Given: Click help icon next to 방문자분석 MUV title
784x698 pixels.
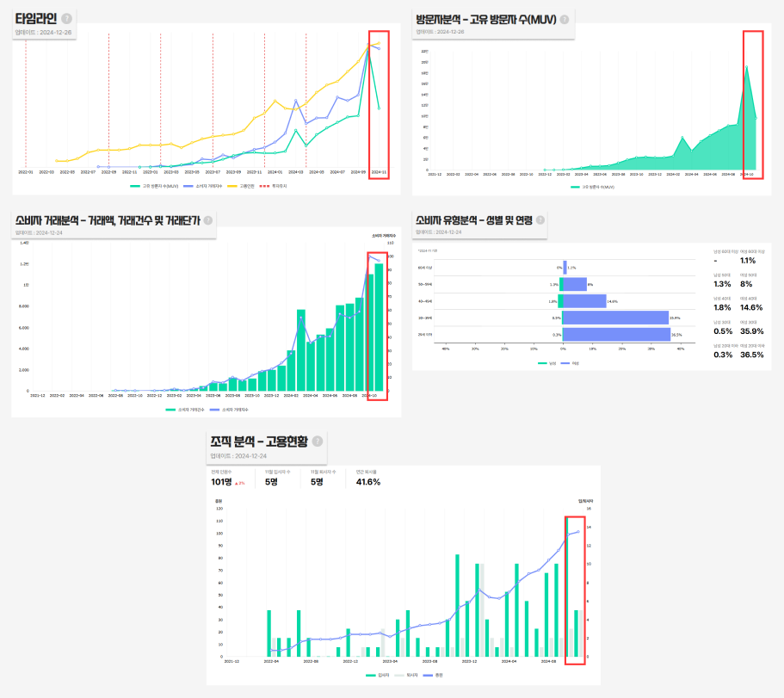Looking at the screenshot, I should pos(564,20).
